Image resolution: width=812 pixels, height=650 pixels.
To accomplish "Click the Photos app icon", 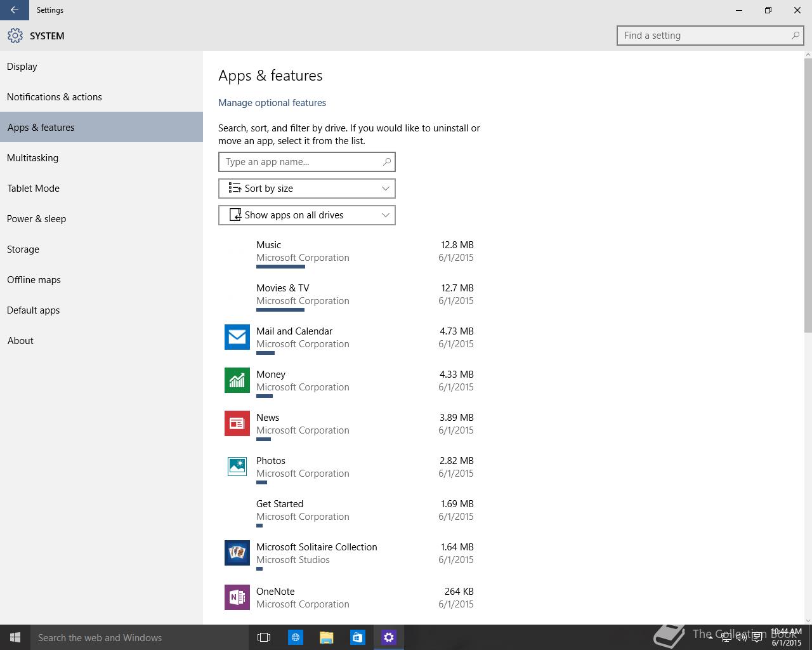I will (x=237, y=467).
